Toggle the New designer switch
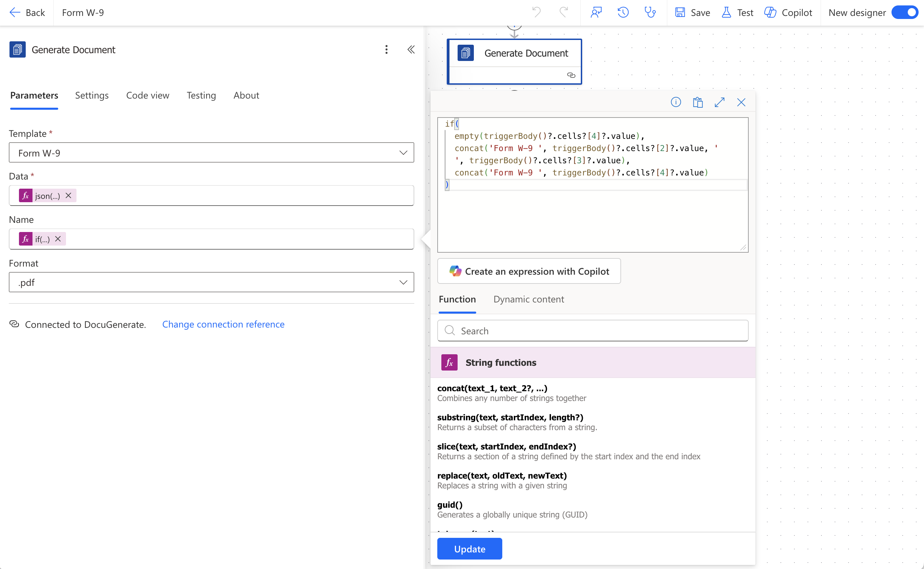924x569 pixels. click(905, 13)
